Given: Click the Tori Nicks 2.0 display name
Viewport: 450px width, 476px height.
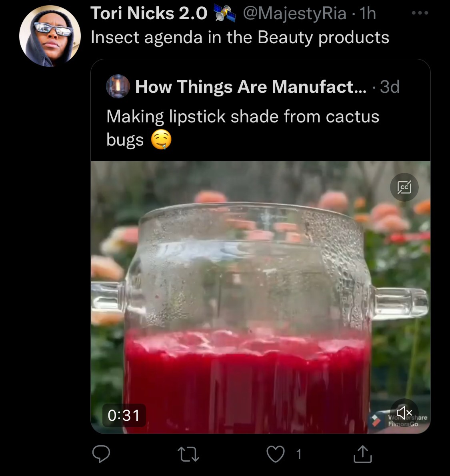Looking at the screenshot, I should [149, 13].
